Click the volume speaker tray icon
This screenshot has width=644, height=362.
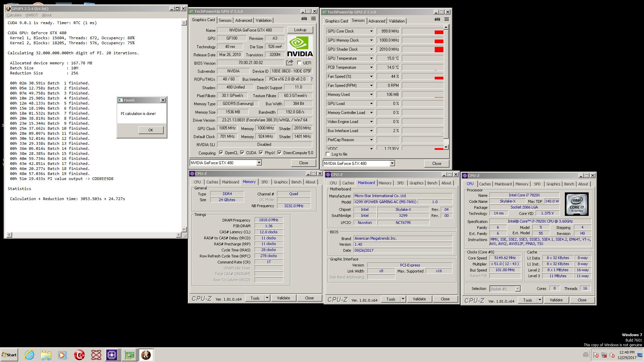point(612,355)
